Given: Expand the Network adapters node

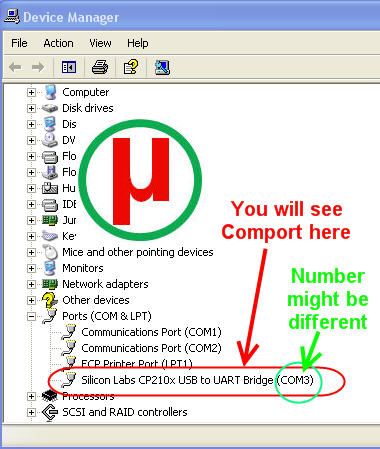Looking at the screenshot, I should click(x=31, y=284).
